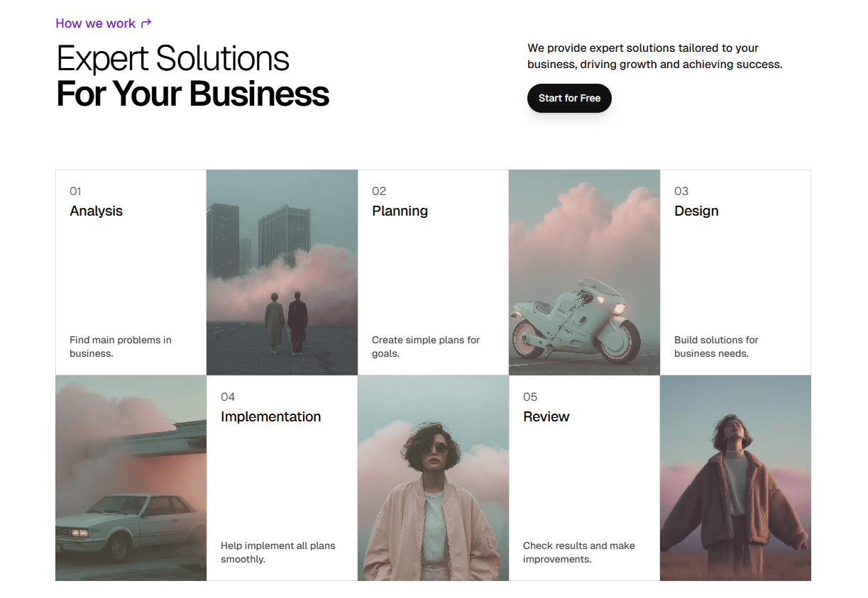Screen dimensions: 868x598
Task: Select the 04 Implementation card
Action: point(282,478)
